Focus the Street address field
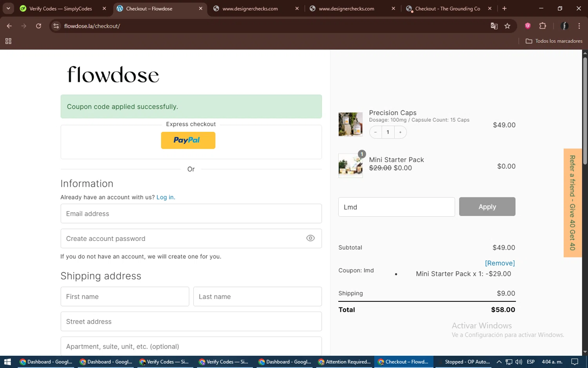This screenshot has width=588, height=368. [x=191, y=321]
